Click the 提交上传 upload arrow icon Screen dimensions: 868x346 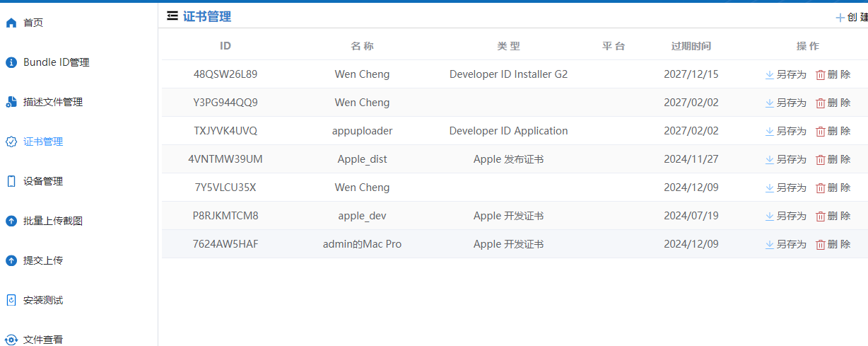point(11,260)
